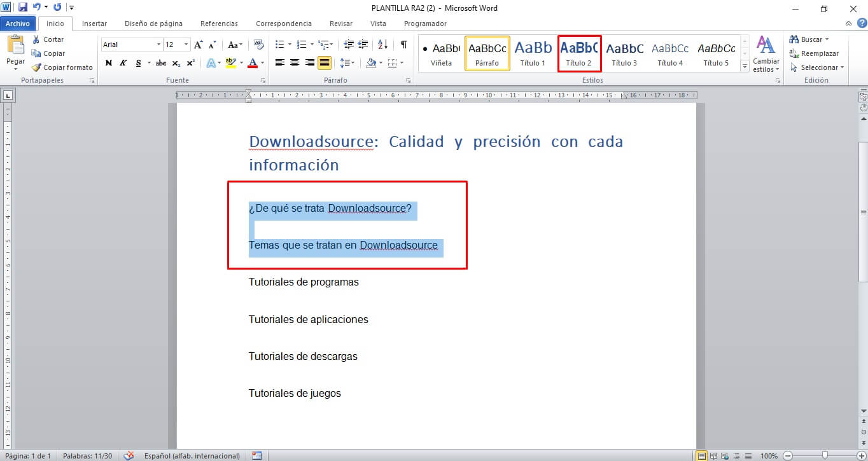
Task: Apply red font color A
Action: 253,63
